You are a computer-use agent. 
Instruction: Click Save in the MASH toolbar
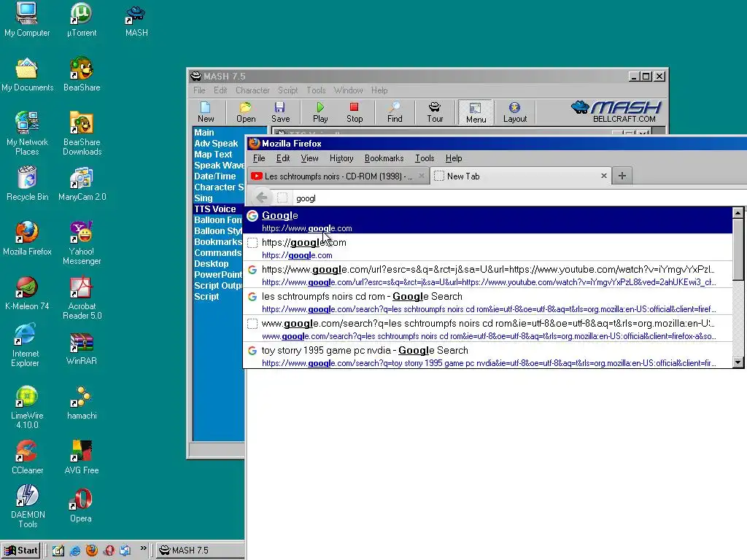coord(280,112)
